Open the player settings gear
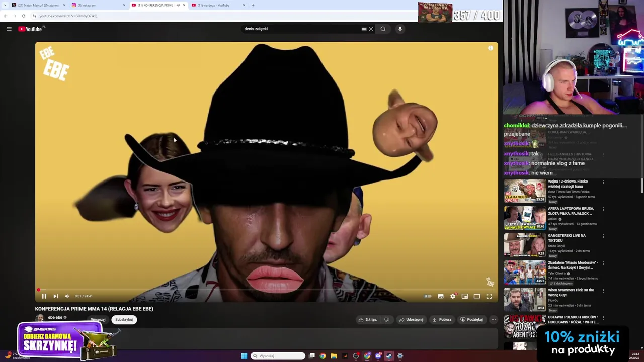The image size is (644, 362). pyautogui.click(x=453, y=296)
